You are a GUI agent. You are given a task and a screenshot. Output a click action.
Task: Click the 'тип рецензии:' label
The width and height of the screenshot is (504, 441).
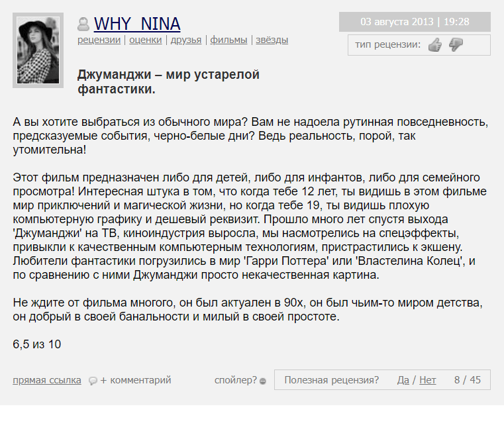click(387, 44)
